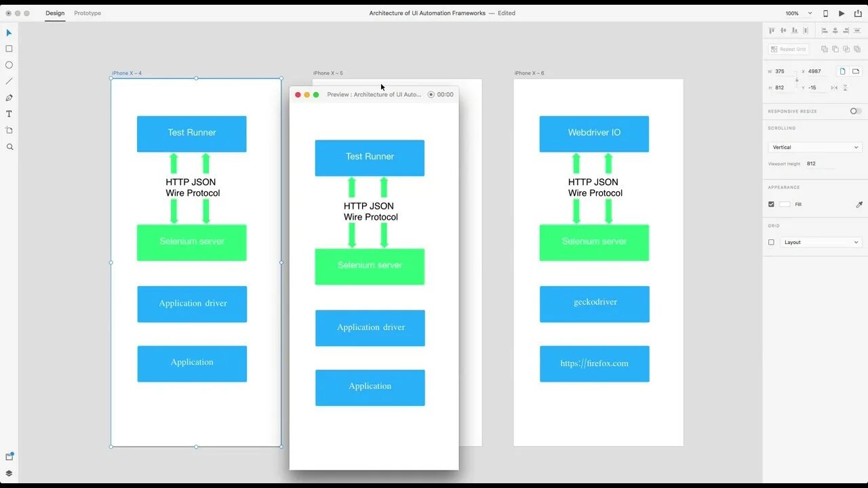The height and width of the screenshot is (488, 868).
Task: Select the Zoom magnifier tool
Action: pyautogui.click(x=9, y=146)
